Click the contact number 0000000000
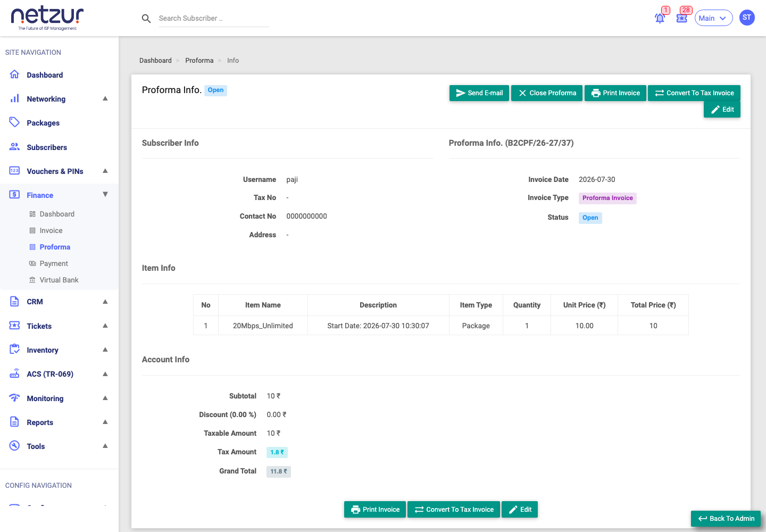The height and width of the screenshot is (532, 766). [306, 217]
